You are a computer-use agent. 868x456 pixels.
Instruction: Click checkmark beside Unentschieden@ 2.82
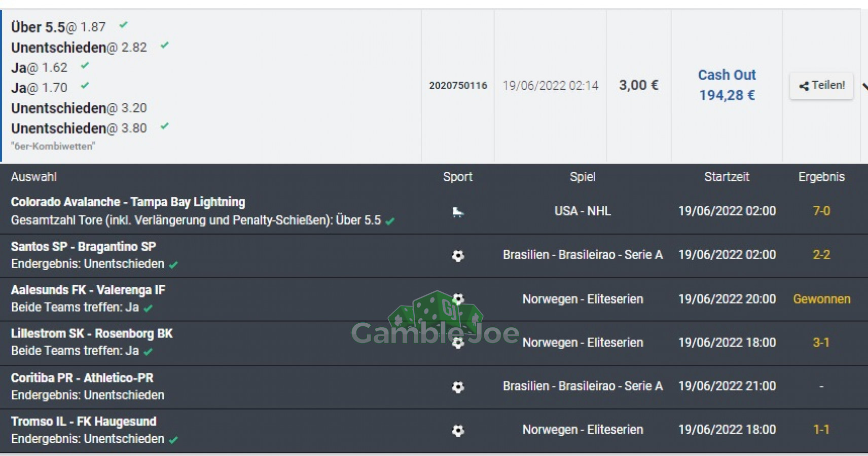(164, 45)
